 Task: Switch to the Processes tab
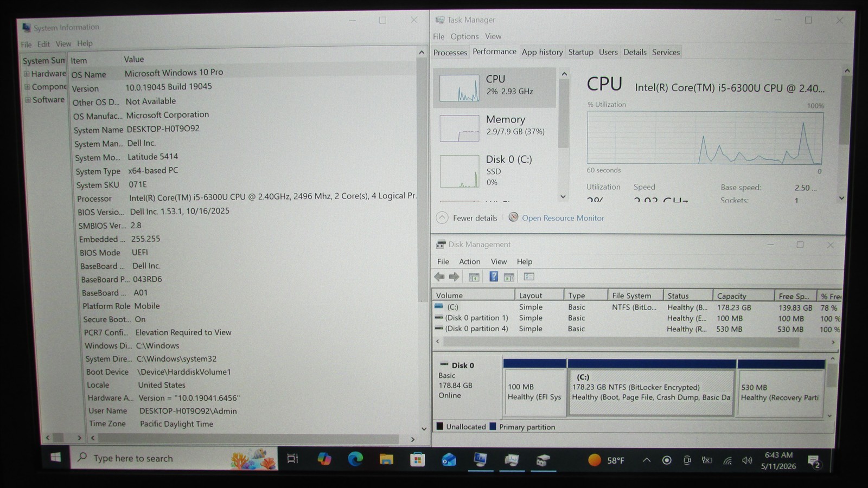pos(450,53)
